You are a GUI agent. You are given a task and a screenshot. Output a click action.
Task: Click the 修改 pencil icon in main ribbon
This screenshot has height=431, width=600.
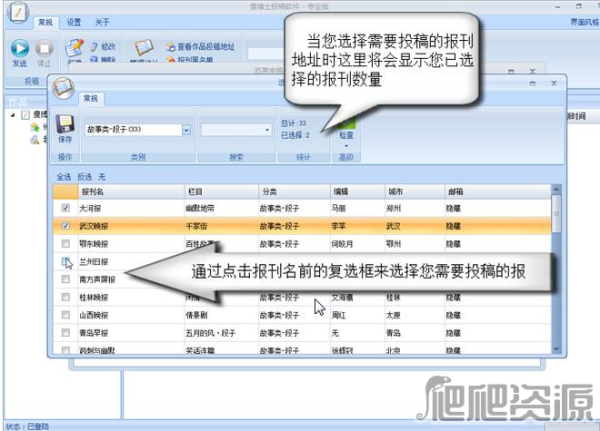point(95,47)
